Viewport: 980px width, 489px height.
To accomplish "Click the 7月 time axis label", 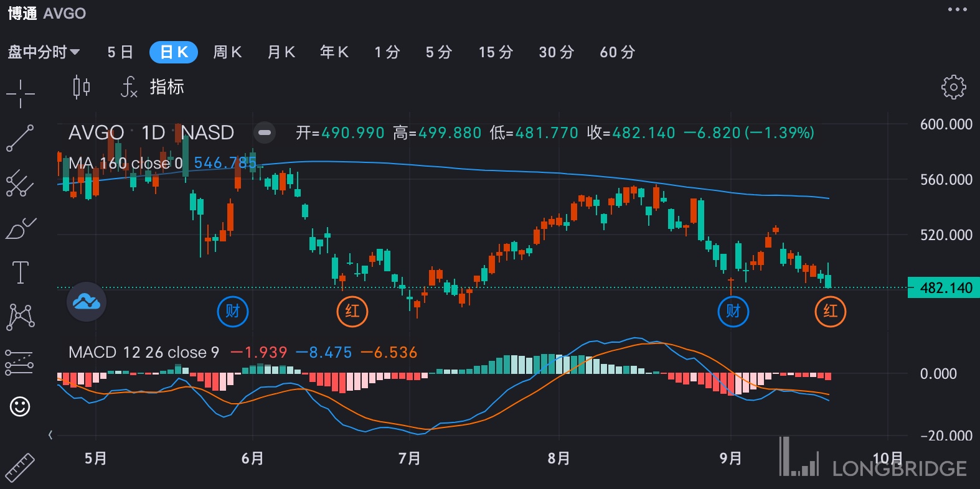I will pos(410,459).
